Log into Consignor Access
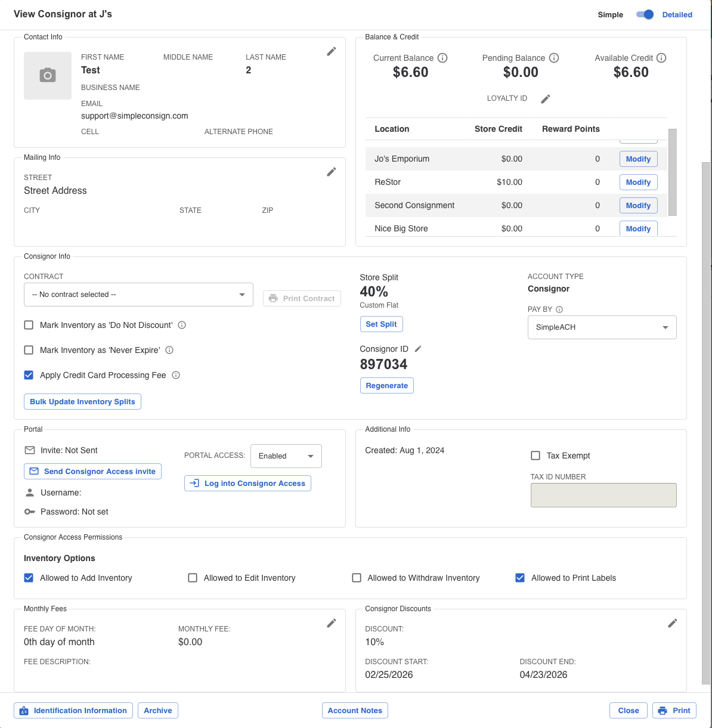 pos(247,483)
